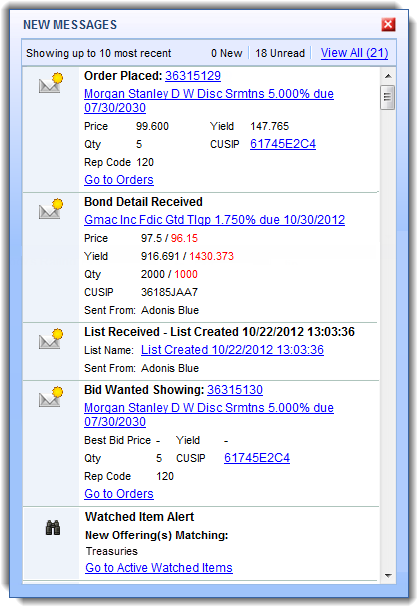This screenshot has width=418, height=607.
Task: Go to Orders from Bid Wanted message
Action: [x=119, y=494]
